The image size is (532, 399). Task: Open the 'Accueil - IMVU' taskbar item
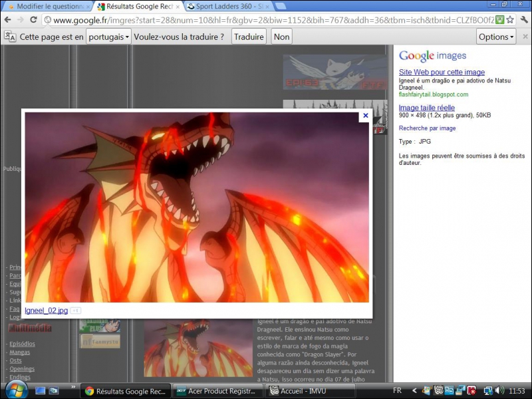tap(309, 391)
